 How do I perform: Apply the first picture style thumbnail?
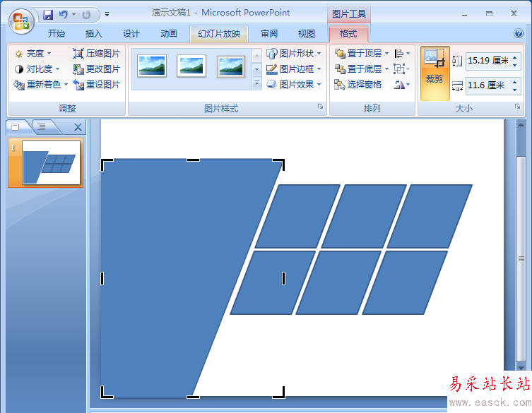(x=152, y=66)
